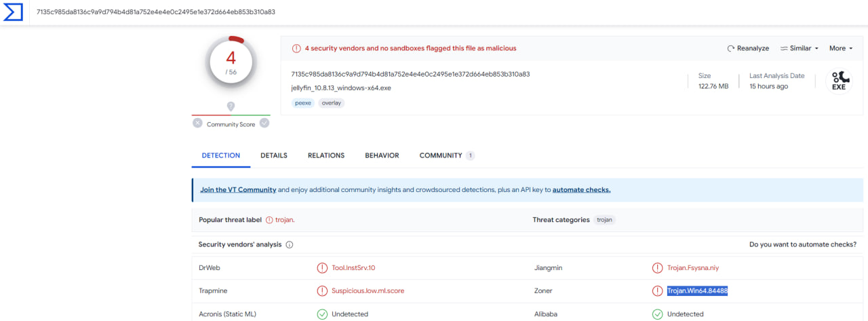Click the file hash search field

coord(271,12)
